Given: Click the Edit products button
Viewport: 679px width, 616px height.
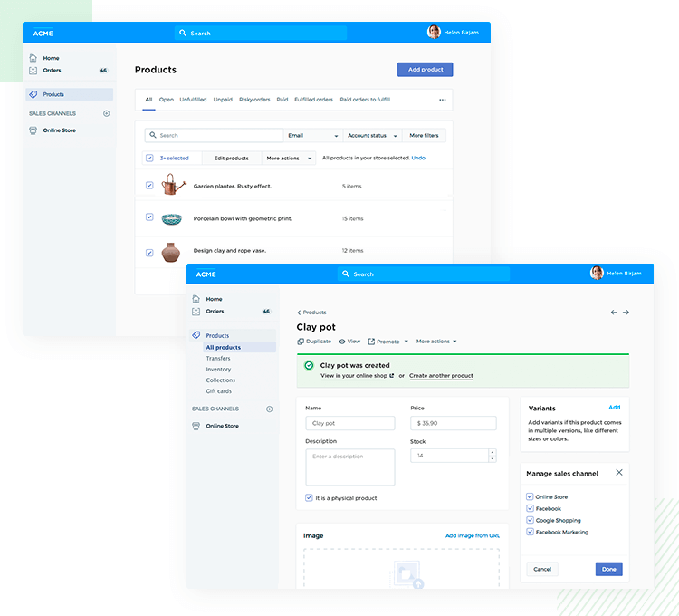Looking at the screenshot, I should [232, 159].
